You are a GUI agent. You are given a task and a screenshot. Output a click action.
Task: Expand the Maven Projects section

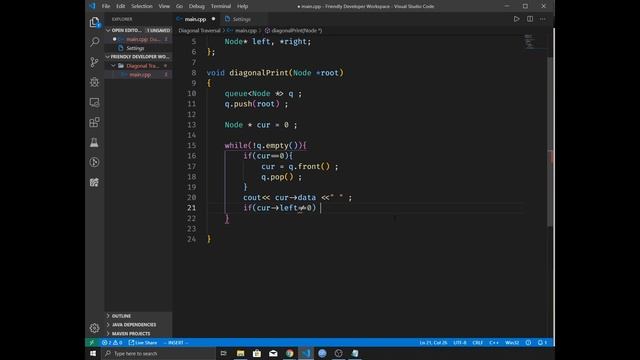(138, 334)
